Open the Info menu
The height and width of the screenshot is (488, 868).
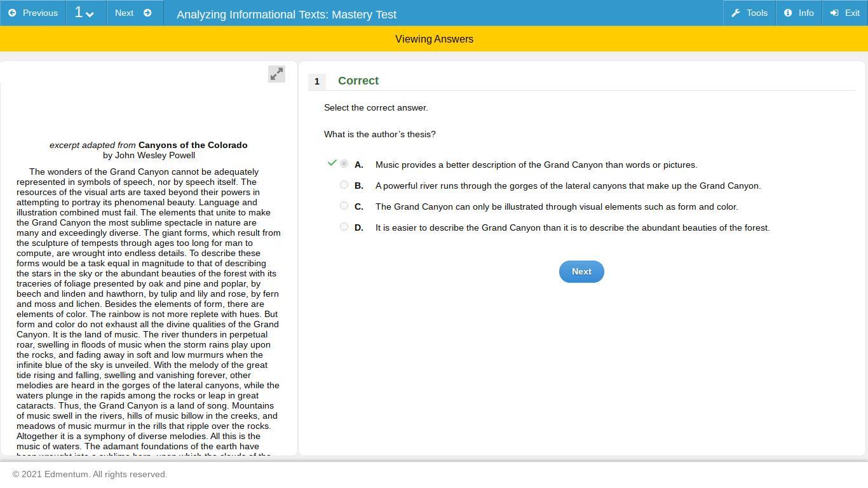(799, 13)
